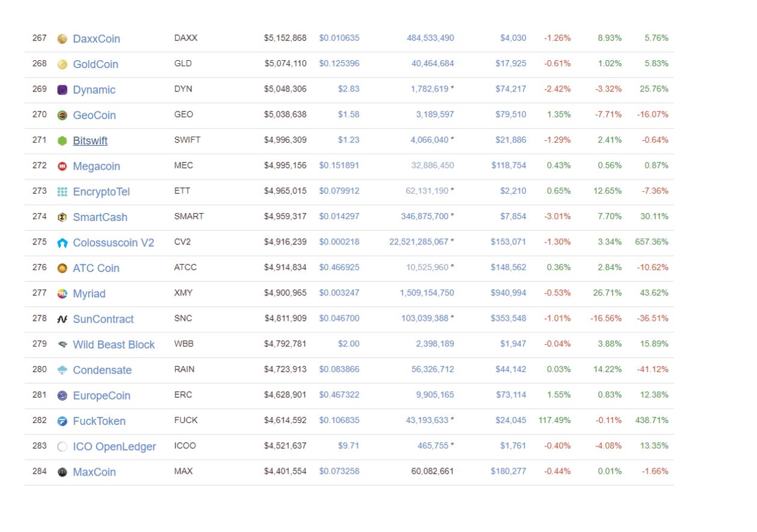Click the FuckToken blue logo icon
Viewport: 757px width, 532px height.
pos(62,421)
